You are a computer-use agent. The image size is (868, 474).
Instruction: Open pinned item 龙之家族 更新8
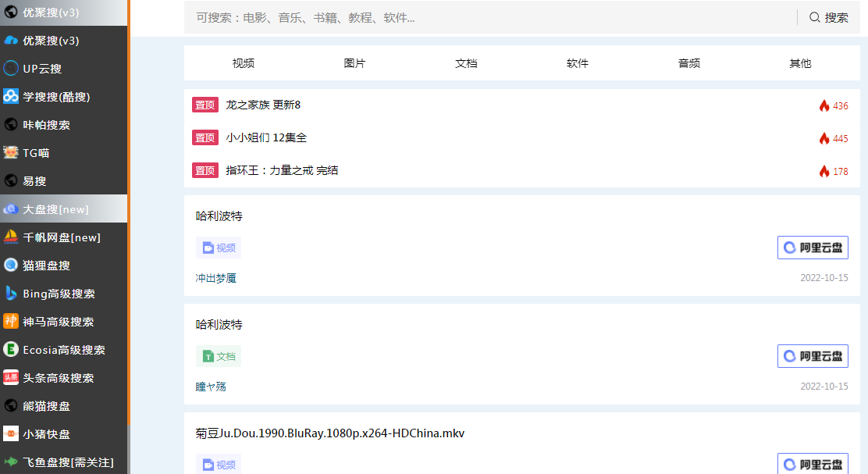pos(263,105)
